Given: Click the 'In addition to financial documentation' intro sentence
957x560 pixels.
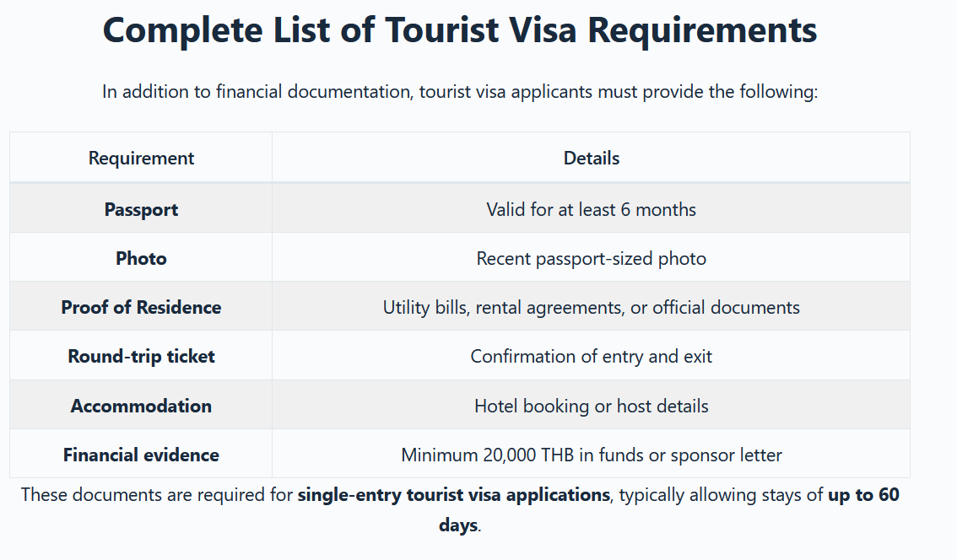Looking at the screenshot, I should click(x=460, y=91).
